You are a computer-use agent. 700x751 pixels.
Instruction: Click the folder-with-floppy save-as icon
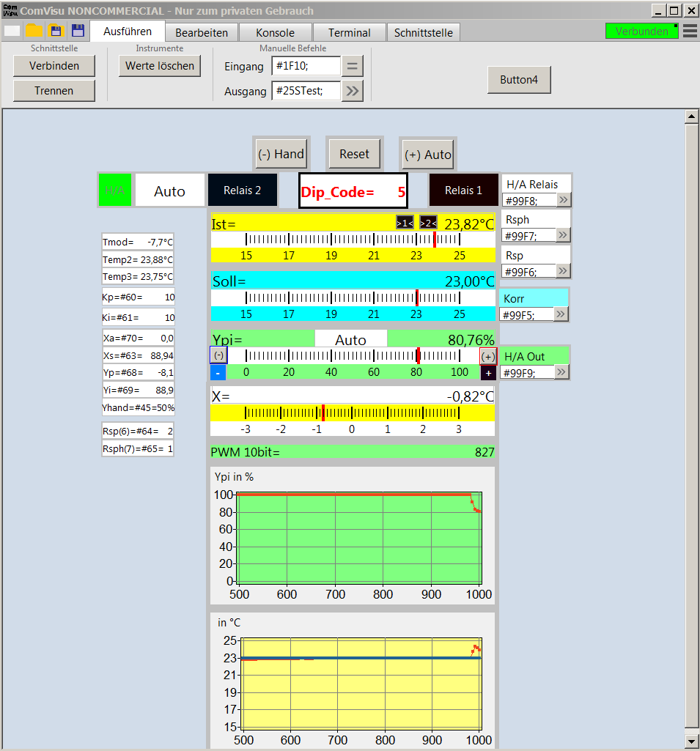tap(56, 31)
